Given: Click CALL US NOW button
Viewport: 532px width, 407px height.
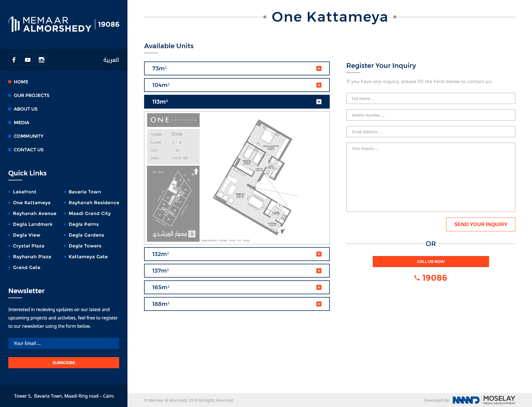Looking at the screenshot, I should [x=431, y=262].
